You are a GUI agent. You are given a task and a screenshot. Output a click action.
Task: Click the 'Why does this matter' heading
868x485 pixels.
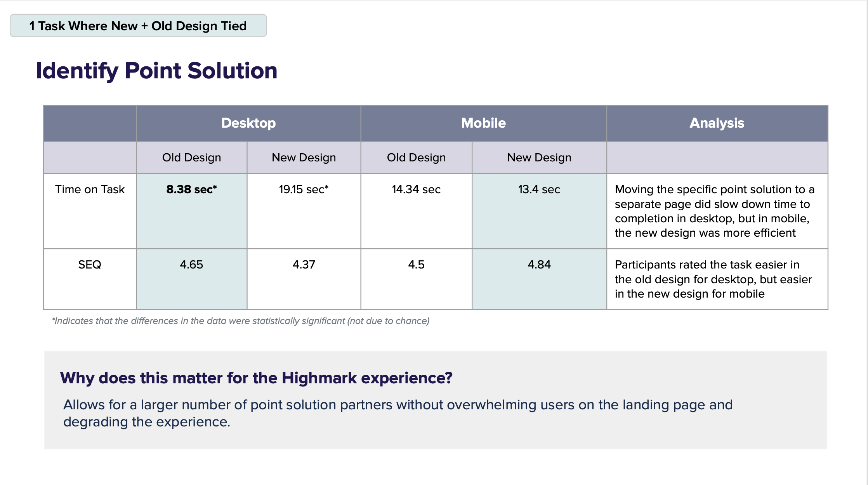[256, 378]
